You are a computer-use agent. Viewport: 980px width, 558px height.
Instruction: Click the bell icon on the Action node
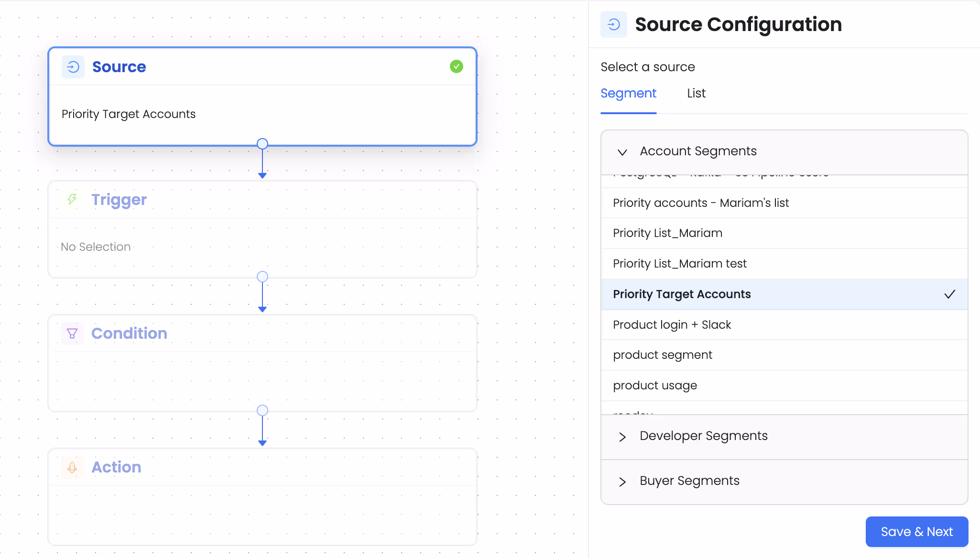72,467
